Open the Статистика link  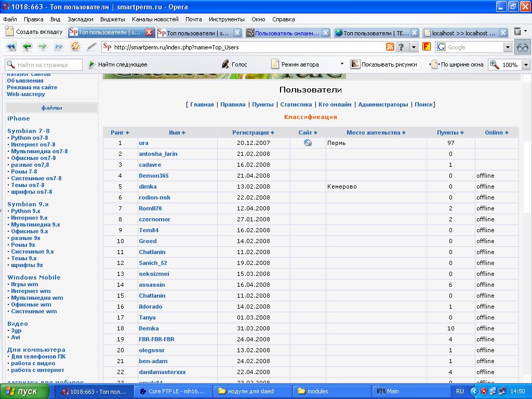pyautogui.click(x=296, y=104)
